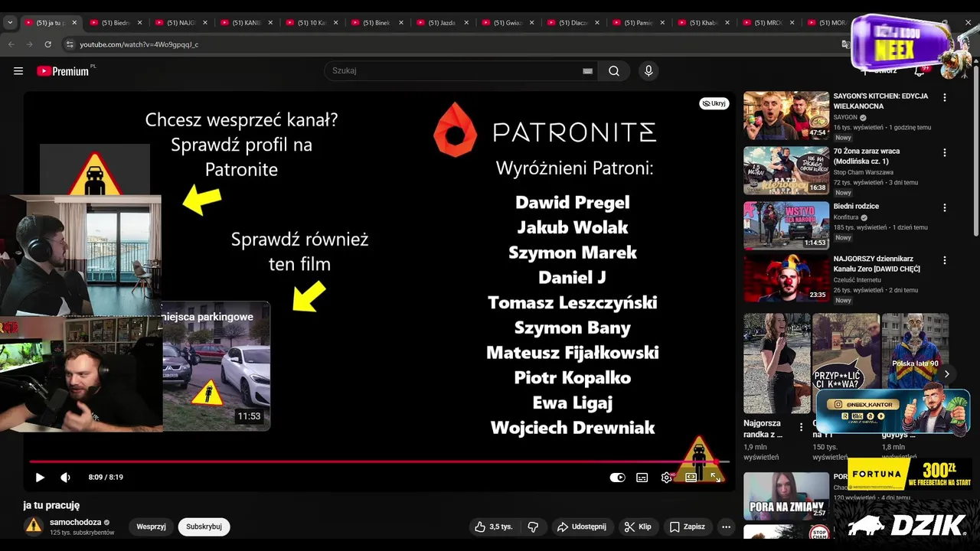Image resolution: width=980 pixels, height=551 pixels.
Task: Open more actions under the video
Action: (x=726, y=527)
